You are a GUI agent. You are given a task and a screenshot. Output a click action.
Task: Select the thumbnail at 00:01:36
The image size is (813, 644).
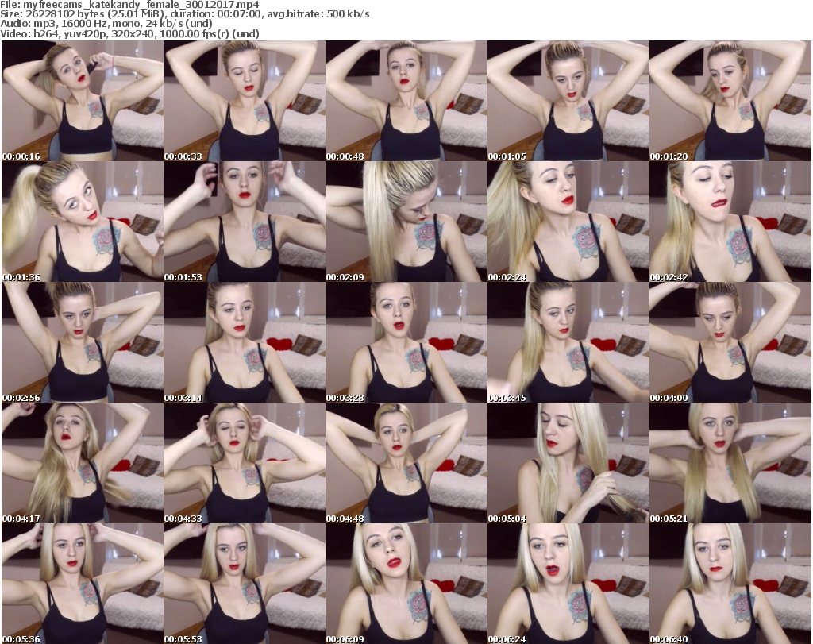83,222
